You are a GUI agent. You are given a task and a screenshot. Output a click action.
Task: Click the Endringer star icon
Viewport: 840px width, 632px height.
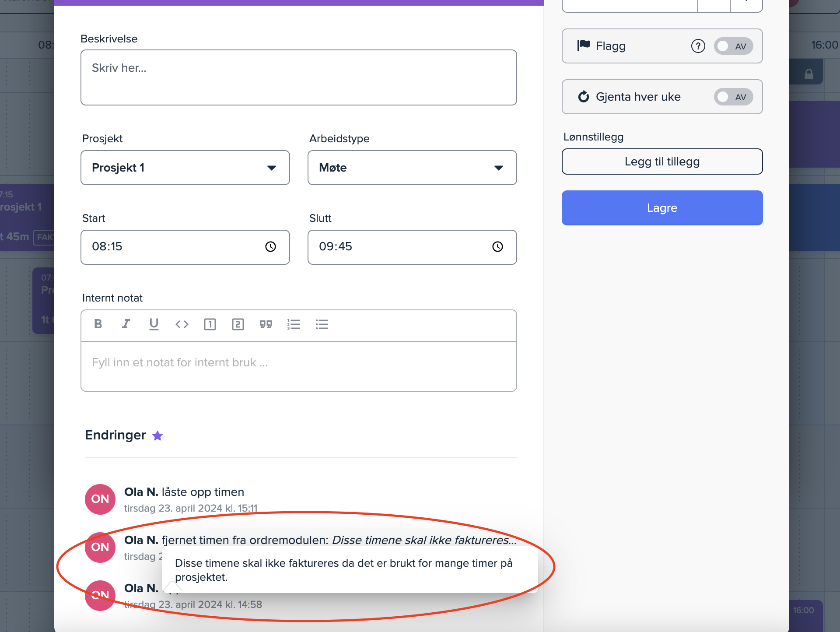pos(157,435)
